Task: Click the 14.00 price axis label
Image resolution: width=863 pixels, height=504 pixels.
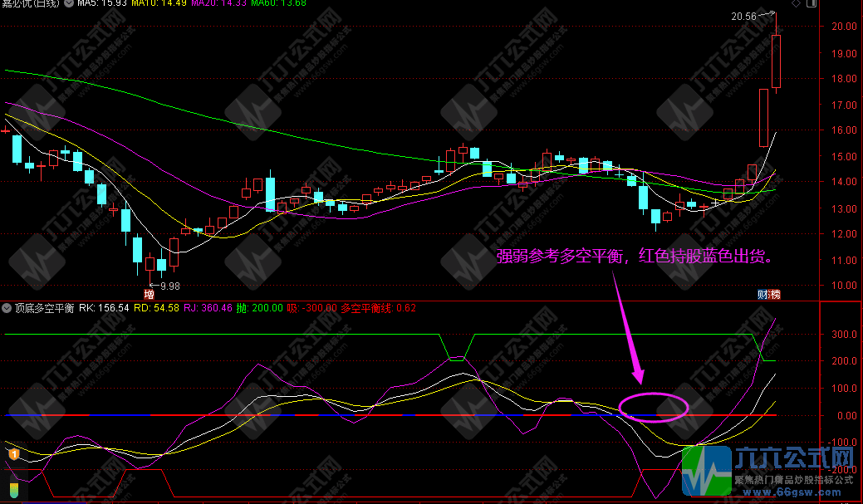Action: tap(844, 182)
